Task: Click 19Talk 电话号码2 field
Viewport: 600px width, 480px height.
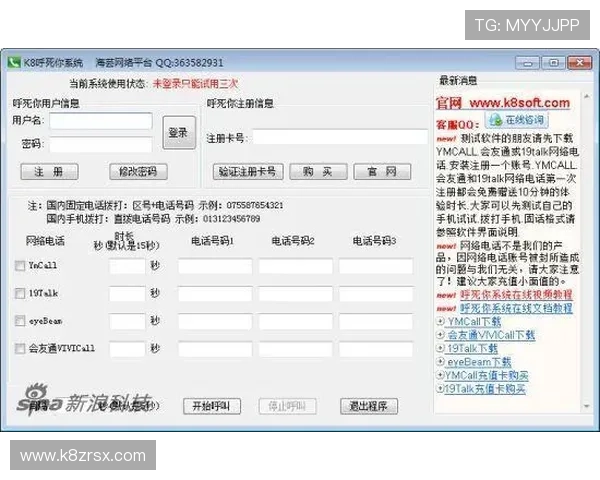Action: pyautogui.click(x=295, y=294)
